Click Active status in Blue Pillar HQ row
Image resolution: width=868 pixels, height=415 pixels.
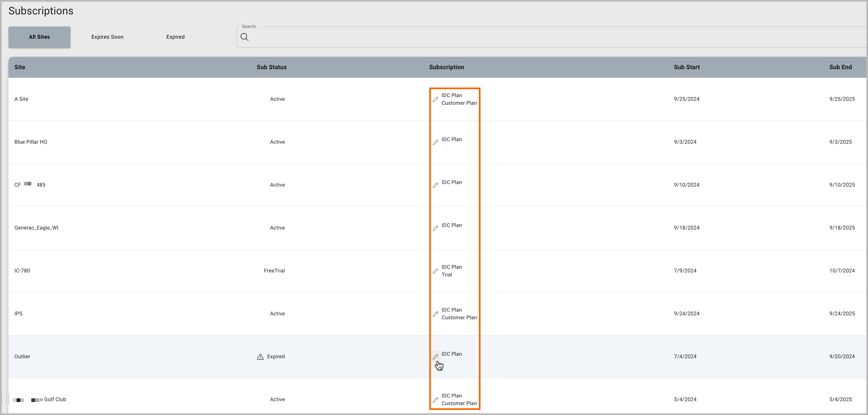click(277, 142)
